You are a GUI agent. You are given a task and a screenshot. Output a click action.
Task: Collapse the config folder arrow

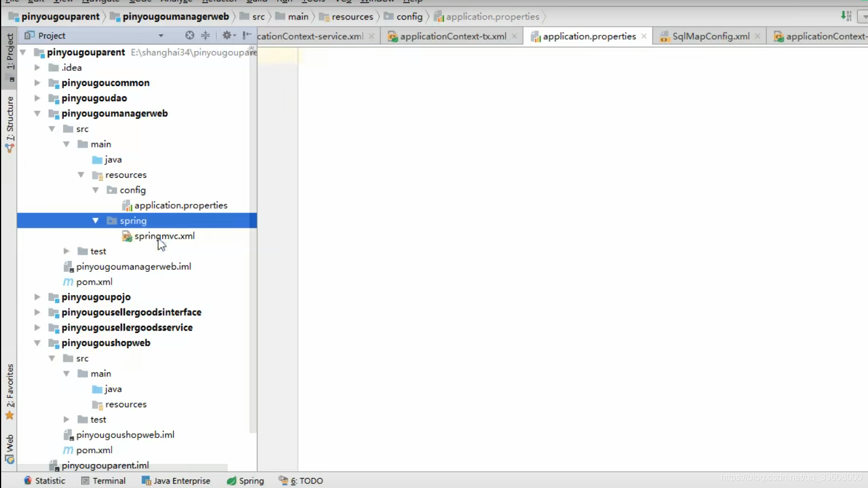(x=95, y=190)
